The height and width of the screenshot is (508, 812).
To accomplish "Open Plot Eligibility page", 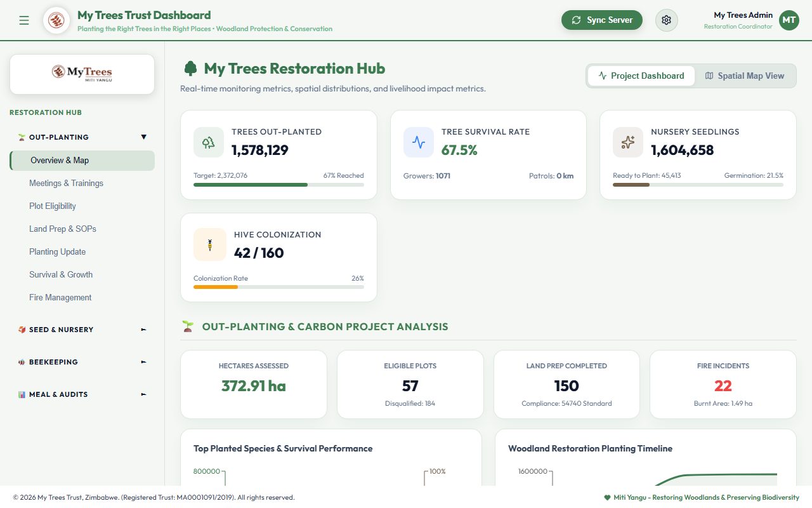I will (x=82, y=206).
